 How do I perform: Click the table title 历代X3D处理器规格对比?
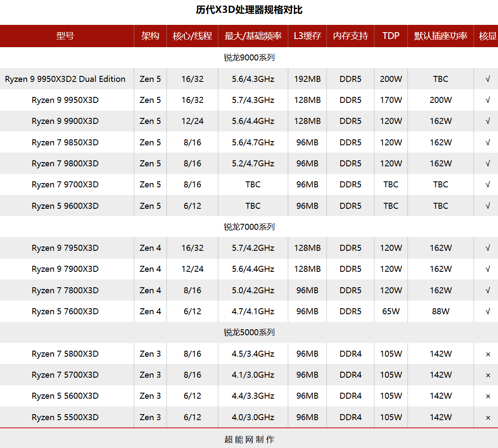[249, 10]
